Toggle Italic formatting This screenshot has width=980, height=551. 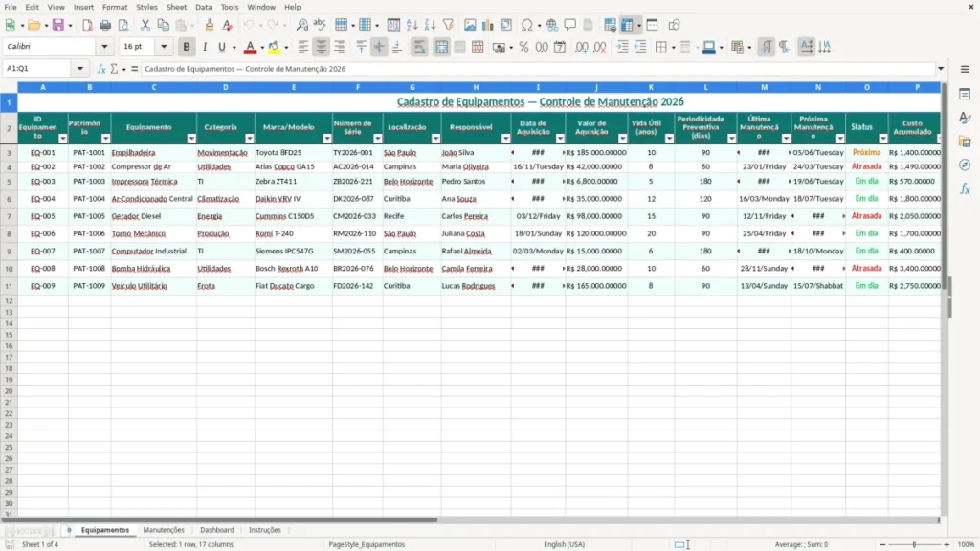(x=205, y=47)
